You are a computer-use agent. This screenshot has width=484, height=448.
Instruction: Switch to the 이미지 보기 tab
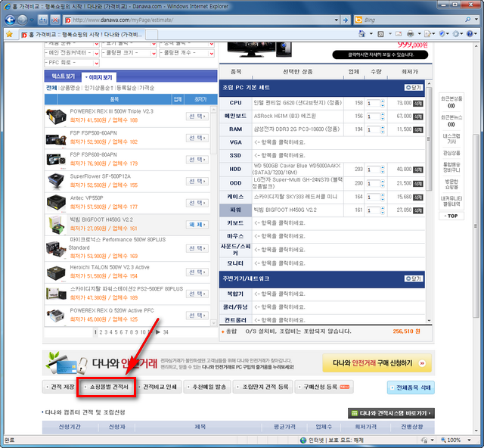(x=99, y=77)
